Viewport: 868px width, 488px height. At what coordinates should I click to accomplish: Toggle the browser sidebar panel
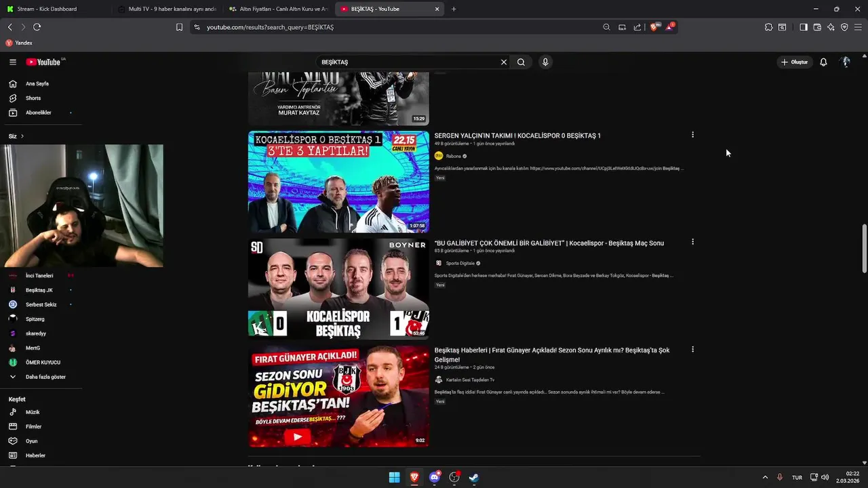(804, 27)
